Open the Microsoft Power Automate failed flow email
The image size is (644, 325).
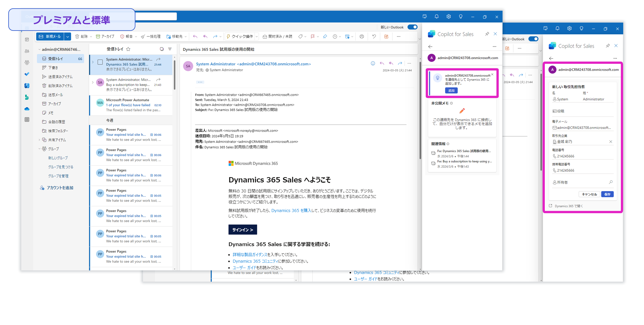[x=131, y=105]
